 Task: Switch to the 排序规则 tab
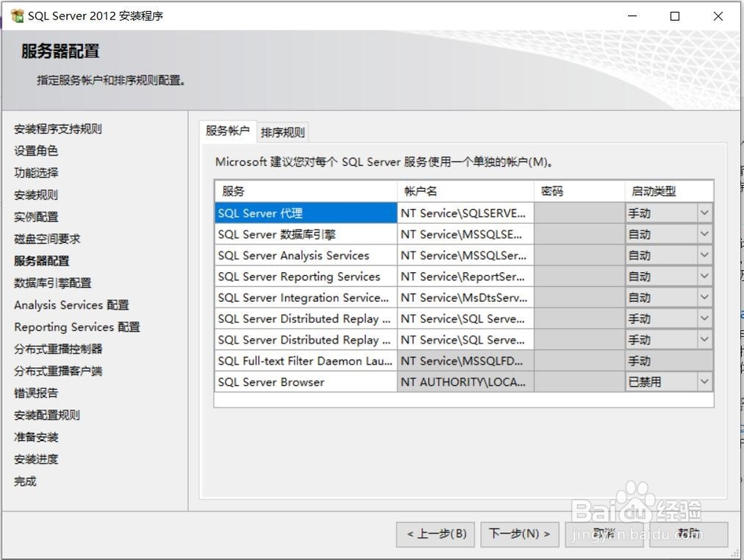point(283,132)
